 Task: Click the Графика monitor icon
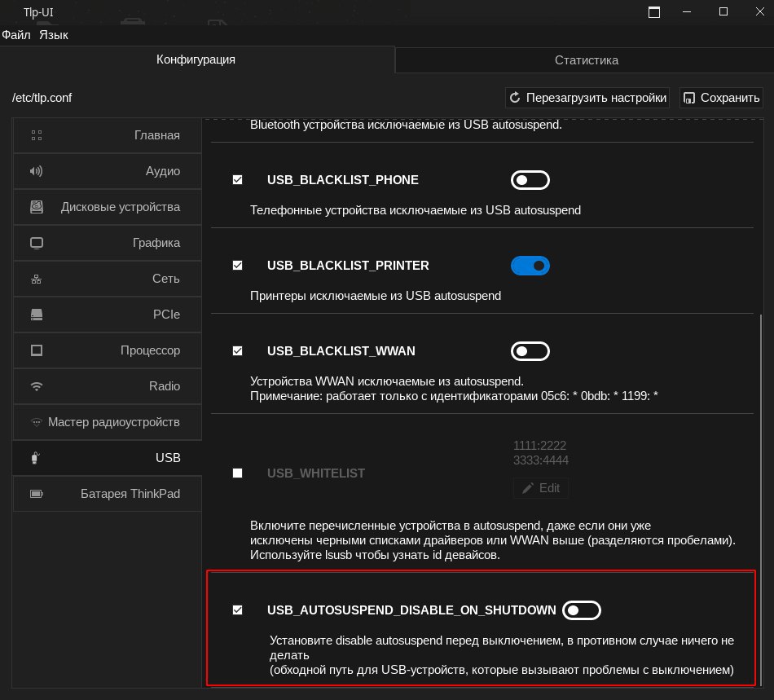(x=37, y=243)
